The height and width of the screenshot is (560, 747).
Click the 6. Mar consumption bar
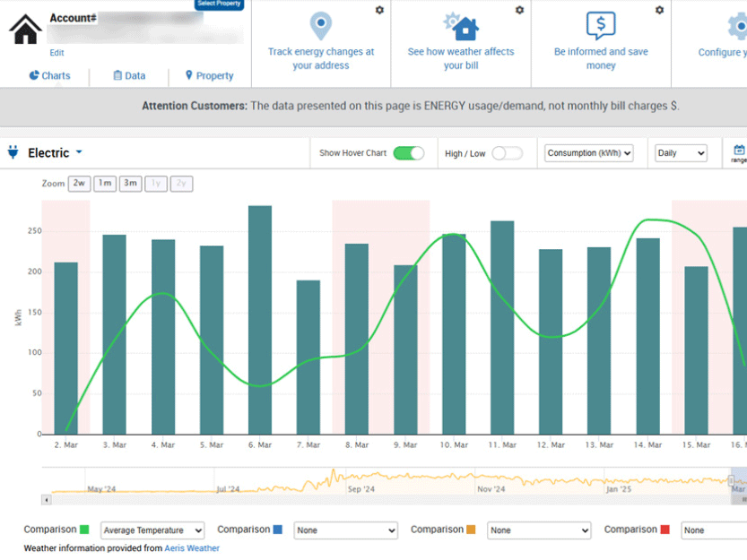(x=260, y=320)
